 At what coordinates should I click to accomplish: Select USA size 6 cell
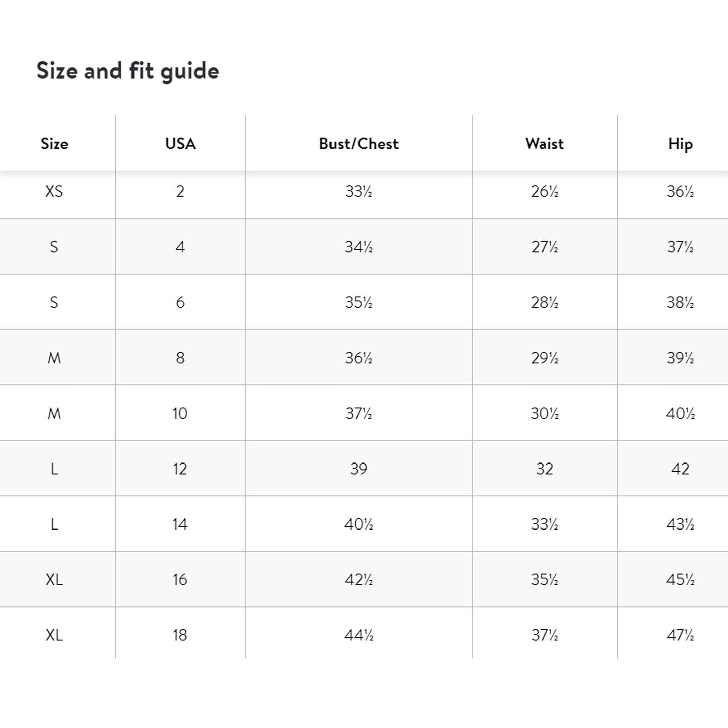[180, 302]
